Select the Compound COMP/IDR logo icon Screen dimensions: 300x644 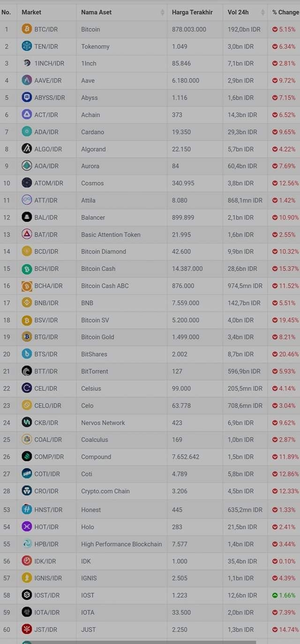[x=27, y=456]
